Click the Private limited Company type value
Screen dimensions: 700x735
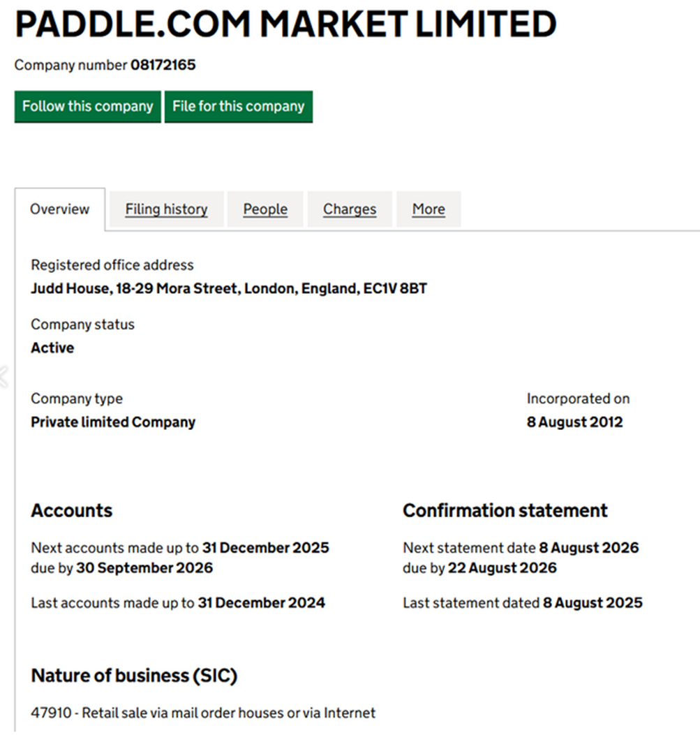tap(113, 422)
